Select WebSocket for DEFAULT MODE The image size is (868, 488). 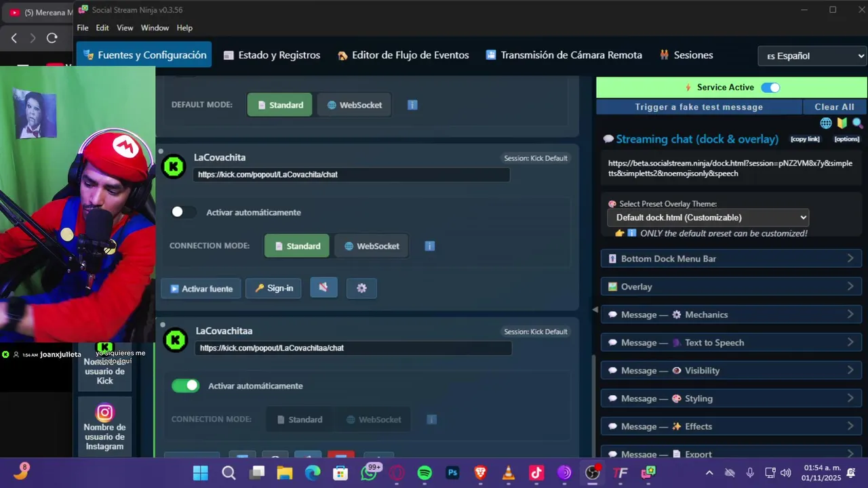[x=353, y=105]
